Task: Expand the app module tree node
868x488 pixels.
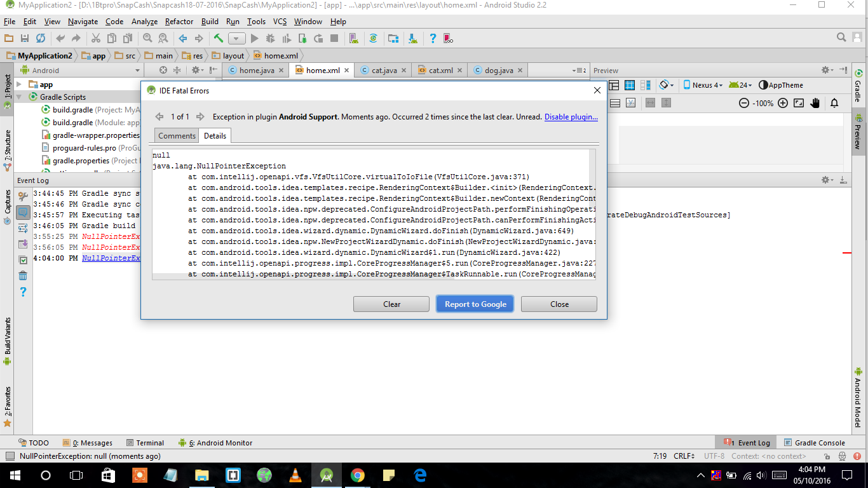Action: point(19,85)
